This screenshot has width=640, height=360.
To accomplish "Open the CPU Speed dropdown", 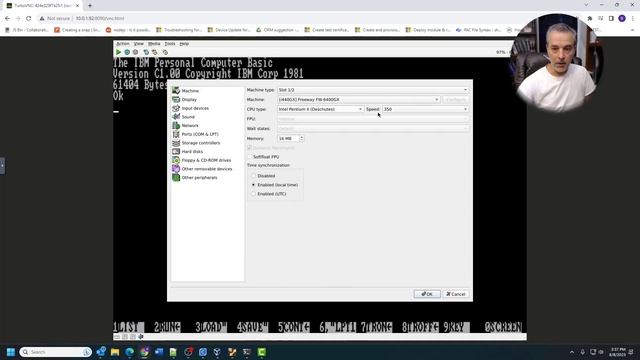I will click(425, 109).
